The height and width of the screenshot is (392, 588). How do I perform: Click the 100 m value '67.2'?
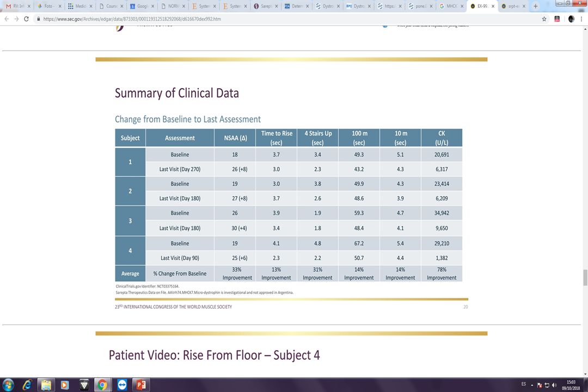359,243
